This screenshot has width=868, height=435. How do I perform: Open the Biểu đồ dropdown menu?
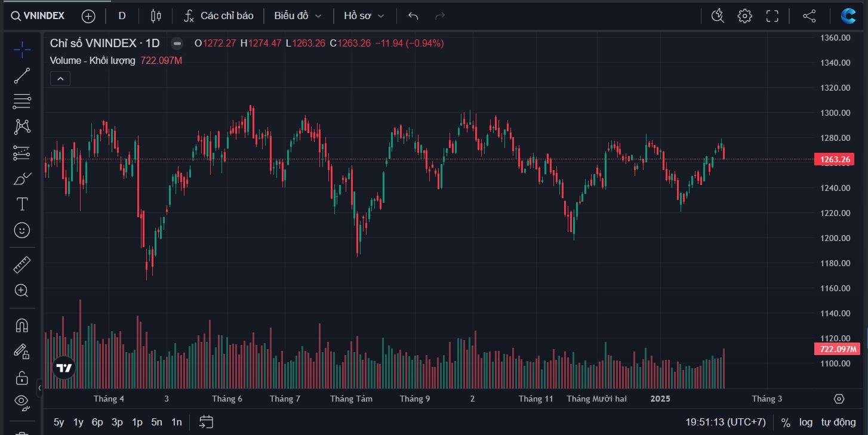pos(297,16)
